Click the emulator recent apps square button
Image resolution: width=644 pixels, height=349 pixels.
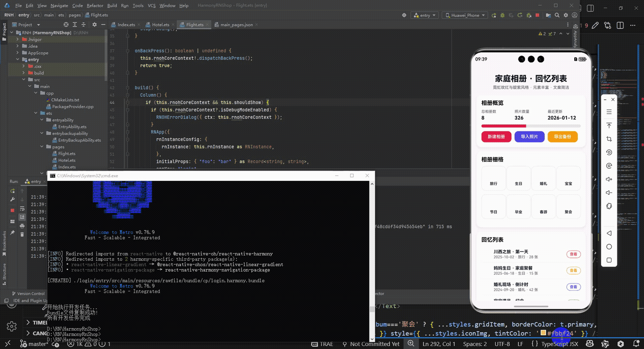coord(609,260)
